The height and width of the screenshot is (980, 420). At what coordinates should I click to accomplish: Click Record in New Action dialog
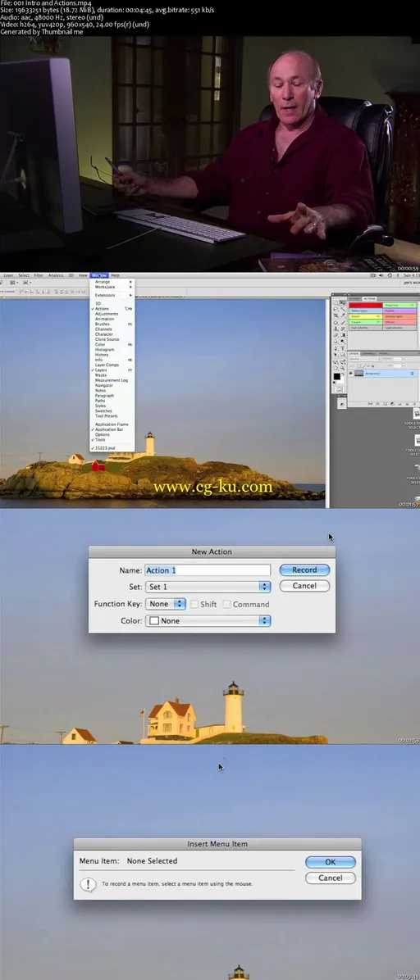[x=304, y=570]
